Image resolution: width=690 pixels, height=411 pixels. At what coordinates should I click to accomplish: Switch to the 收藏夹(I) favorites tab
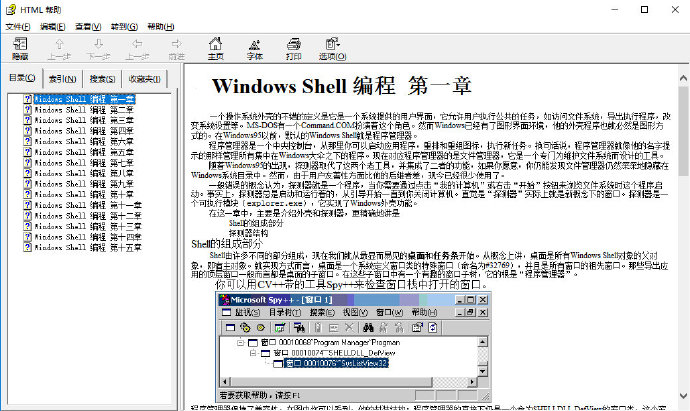(144, 79)
